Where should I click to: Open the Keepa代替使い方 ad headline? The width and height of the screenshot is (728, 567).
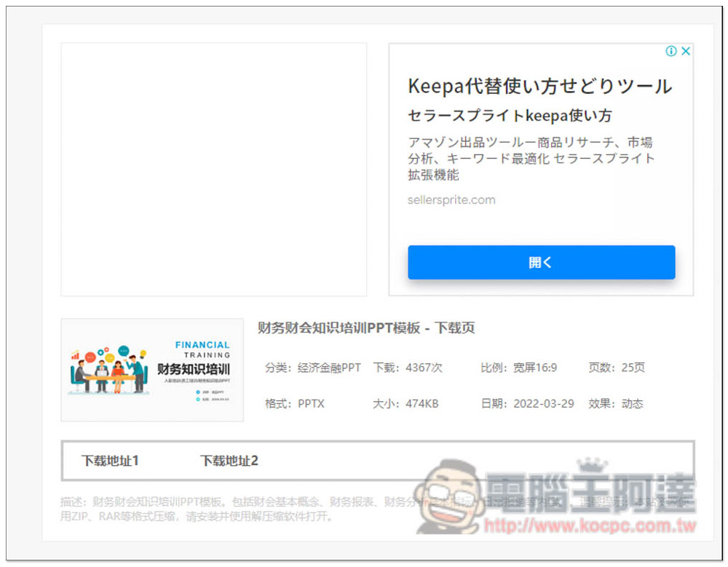pyautogui.click(x=540, y=87)
